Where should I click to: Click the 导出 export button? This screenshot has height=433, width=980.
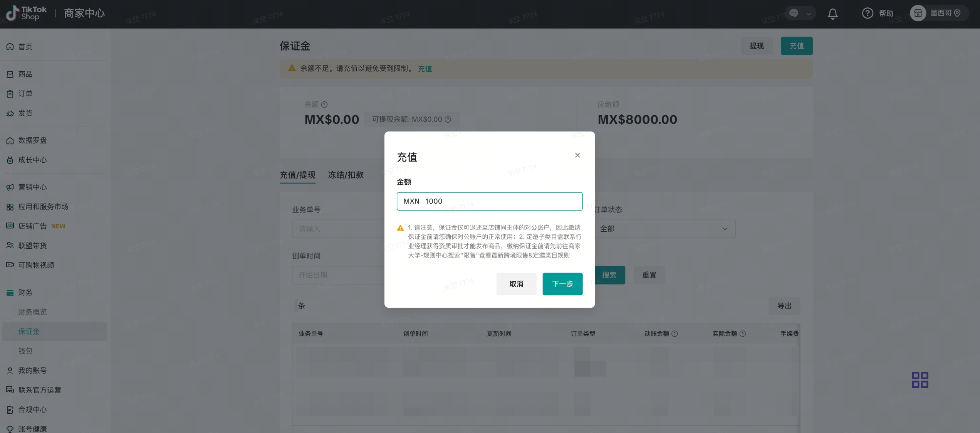784,306
